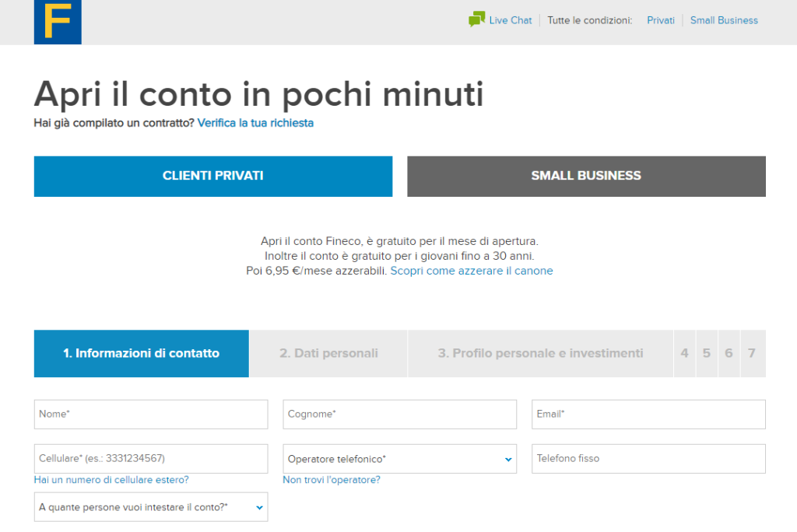
Task: Open the Live Chat link
Action: (510, 20)
